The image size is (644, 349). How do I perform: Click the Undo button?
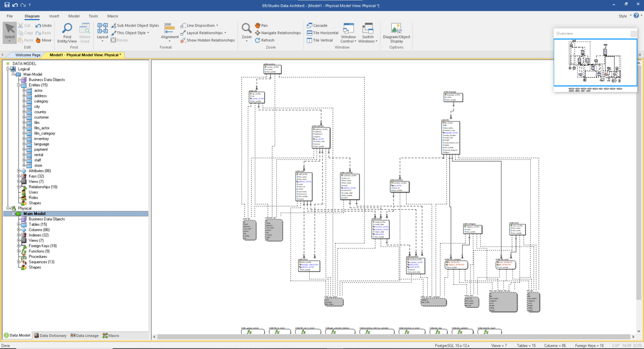43,25
